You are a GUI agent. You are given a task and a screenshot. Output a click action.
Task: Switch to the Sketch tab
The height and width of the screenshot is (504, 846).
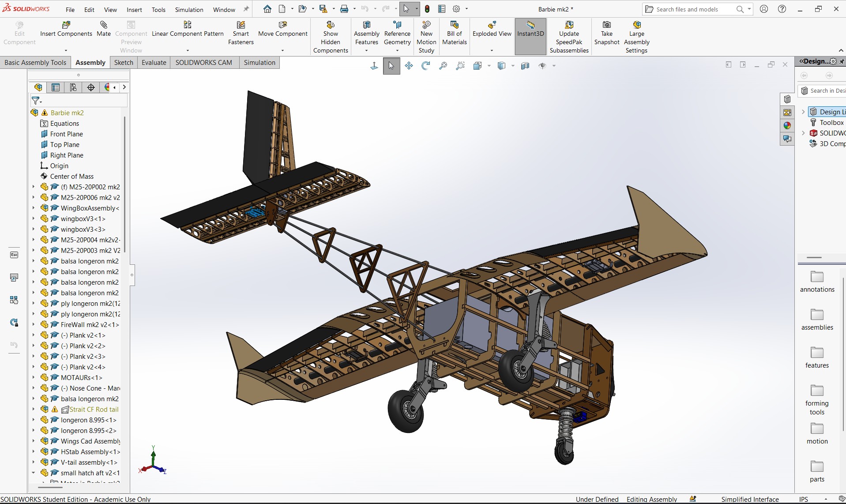(124, 62)
